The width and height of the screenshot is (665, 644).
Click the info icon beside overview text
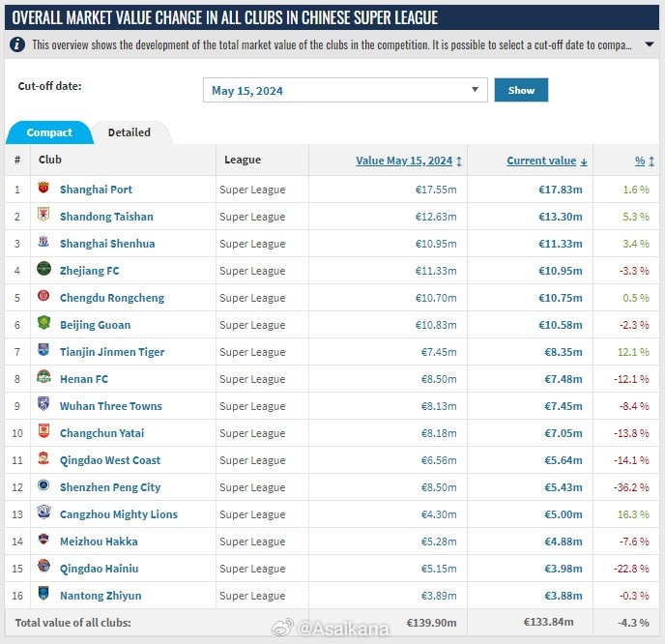18,44
